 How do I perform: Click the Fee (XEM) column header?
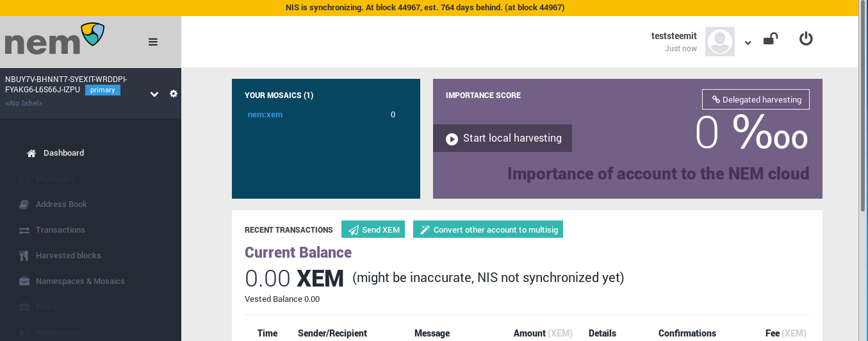click(785, 333)
